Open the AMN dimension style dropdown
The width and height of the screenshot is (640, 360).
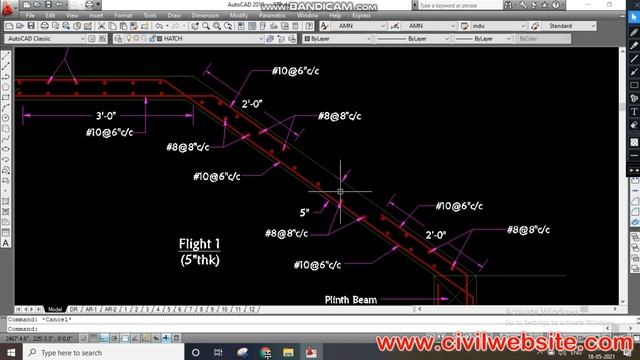click(453, 26)
